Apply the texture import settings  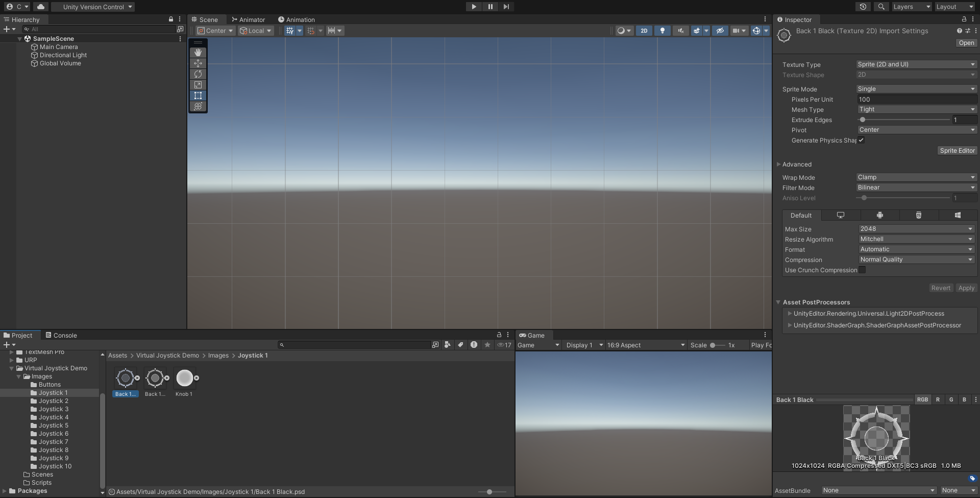[x=966, y=288]
